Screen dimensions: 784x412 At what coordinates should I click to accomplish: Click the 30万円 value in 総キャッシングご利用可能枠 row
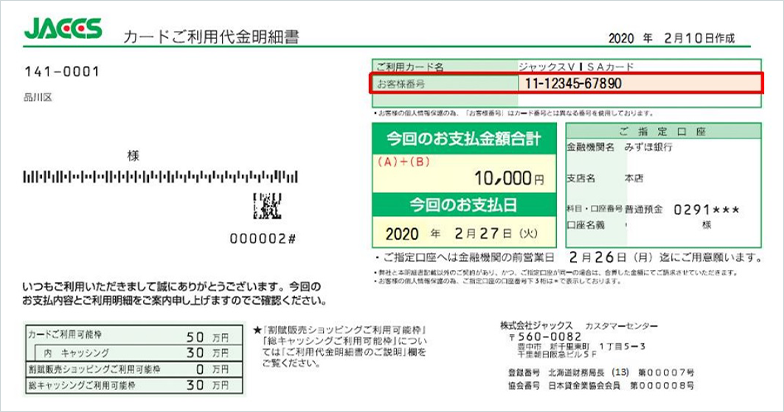pos(208,385)
